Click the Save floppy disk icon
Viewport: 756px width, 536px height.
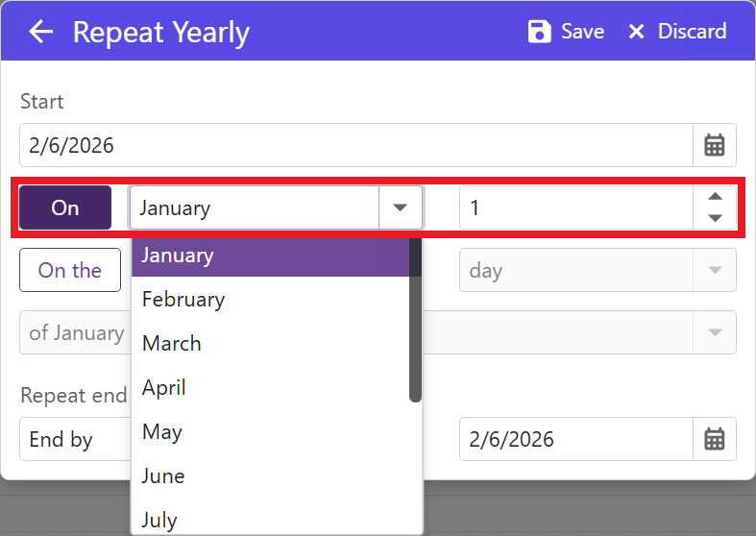540,32
